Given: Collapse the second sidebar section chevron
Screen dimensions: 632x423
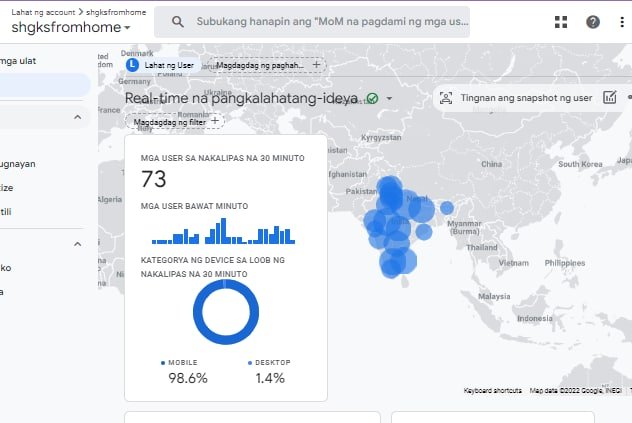Looking at the screenshot, I should (77, 245).
